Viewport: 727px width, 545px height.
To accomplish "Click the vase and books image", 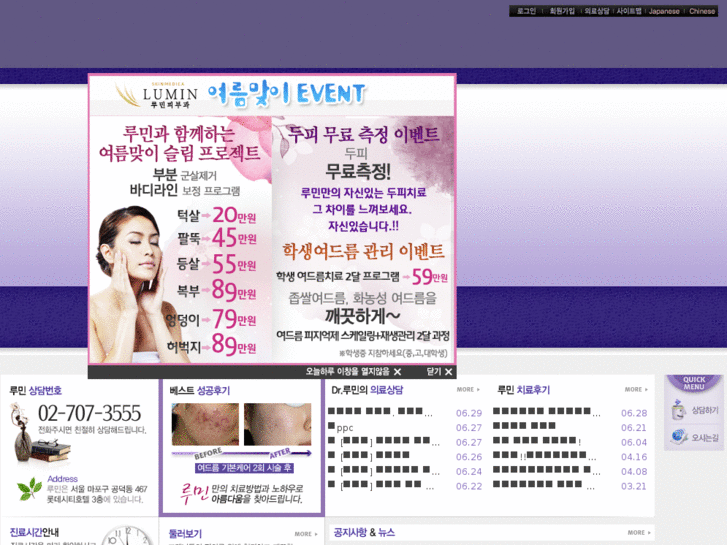I will coord(39,434).
